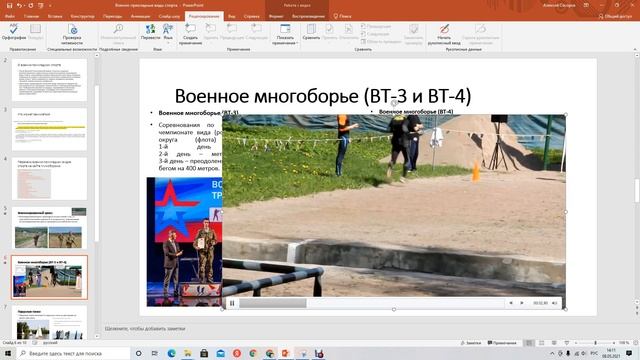This screenshot has height=360, width=640.
Task: Click the Поиск tell-me search box
Action: click(x=342, y=16)
